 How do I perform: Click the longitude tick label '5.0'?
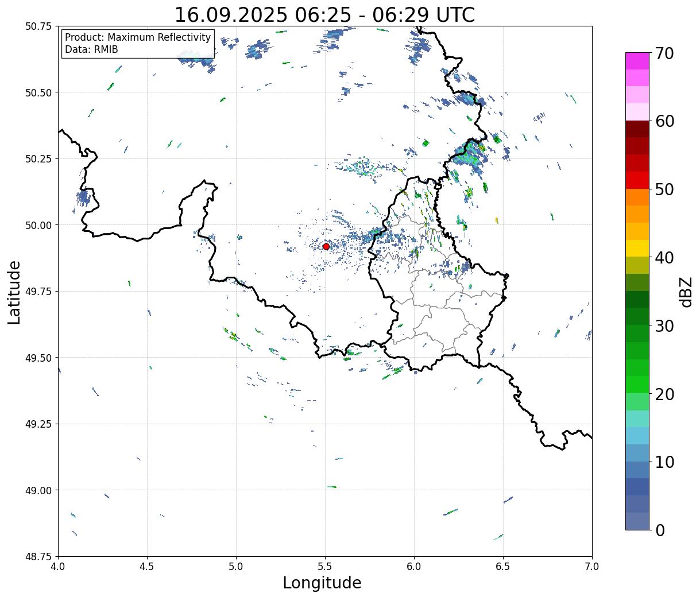(x=236, y=567)
